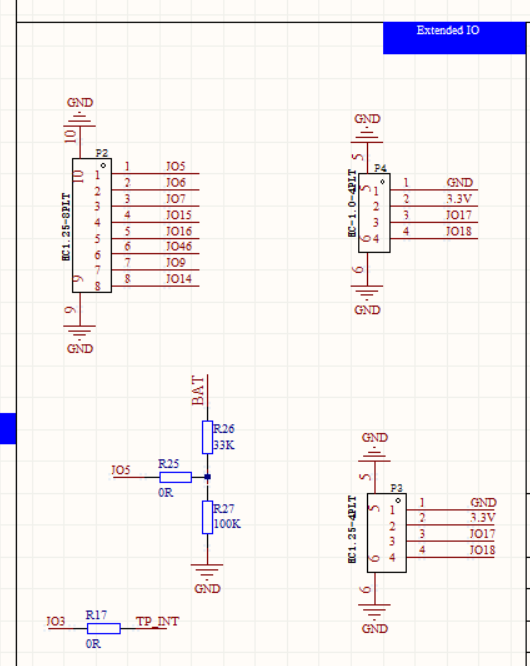Screen dimensions: 530x666
Task: Select the BAT net label
Action: [198, 390]
